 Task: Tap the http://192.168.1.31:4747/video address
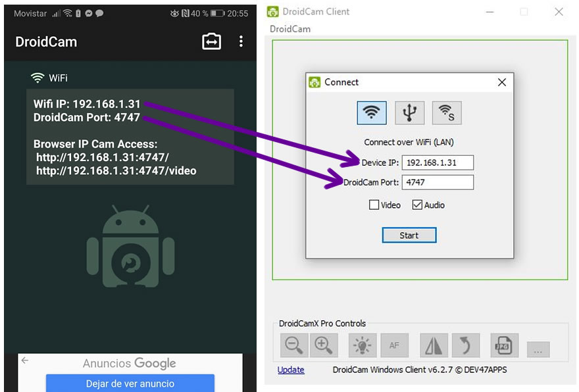click(116, 171)
